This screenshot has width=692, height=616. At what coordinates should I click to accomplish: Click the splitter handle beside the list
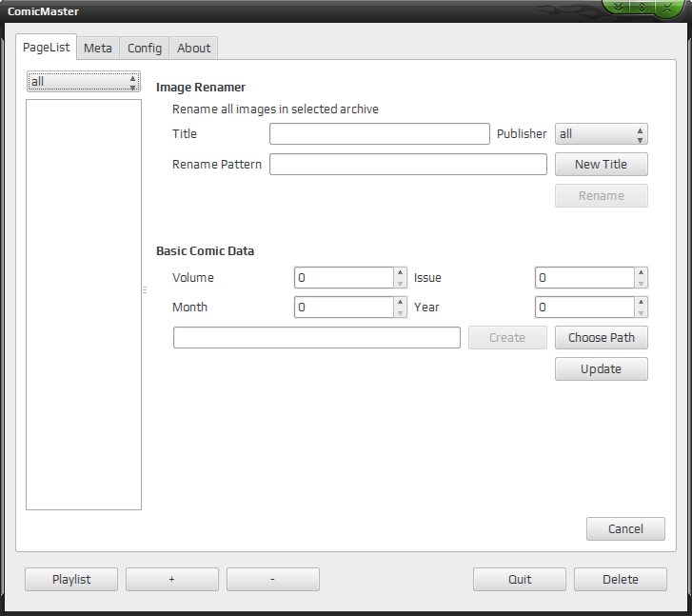145,290
